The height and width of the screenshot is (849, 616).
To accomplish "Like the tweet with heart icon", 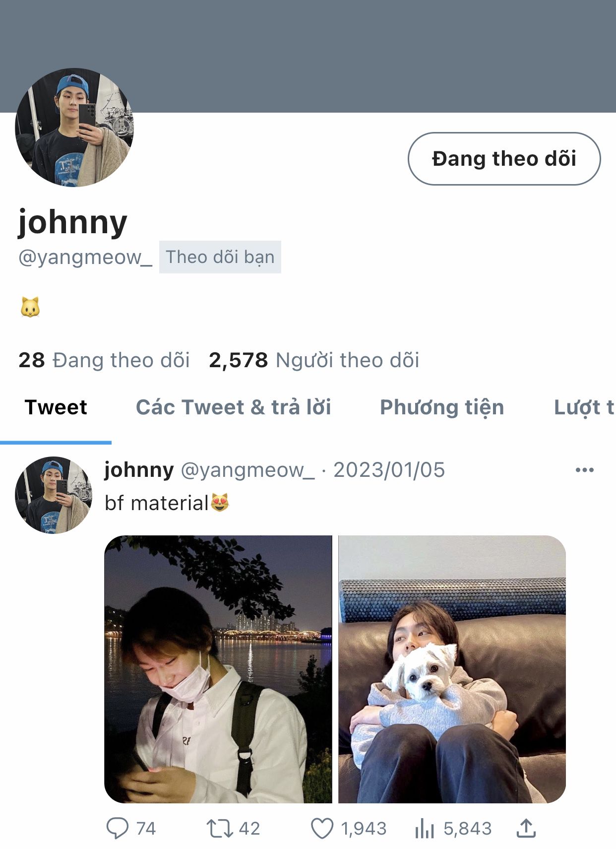I will (x=322, y=828).
